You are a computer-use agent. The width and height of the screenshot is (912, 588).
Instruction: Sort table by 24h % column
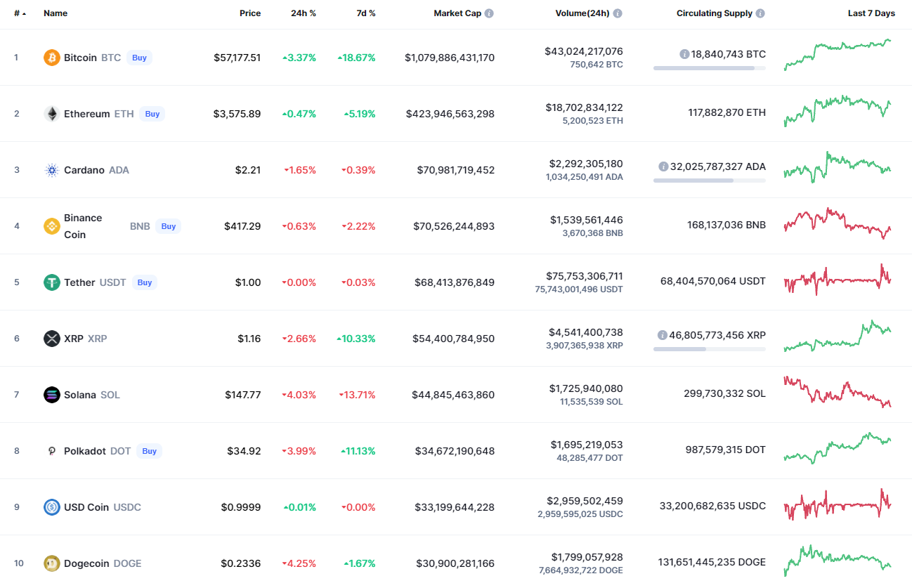coord(304,13)
